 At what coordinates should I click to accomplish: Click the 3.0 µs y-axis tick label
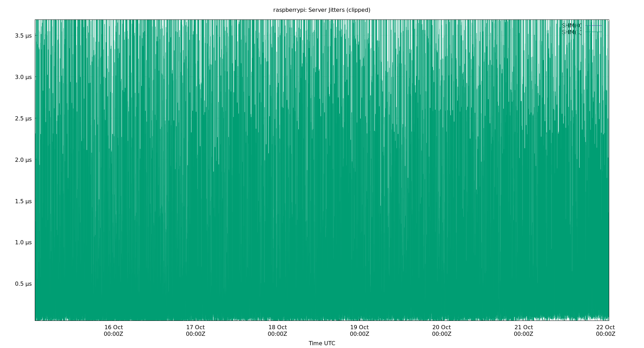pyautogui.click(x=23, y=77)
